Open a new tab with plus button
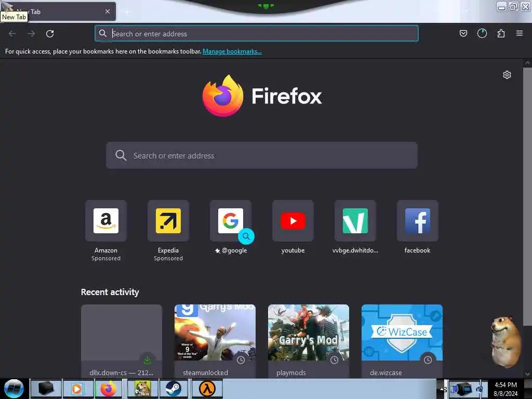Screen dimensions: 532x399 click(x=127, y=12)
